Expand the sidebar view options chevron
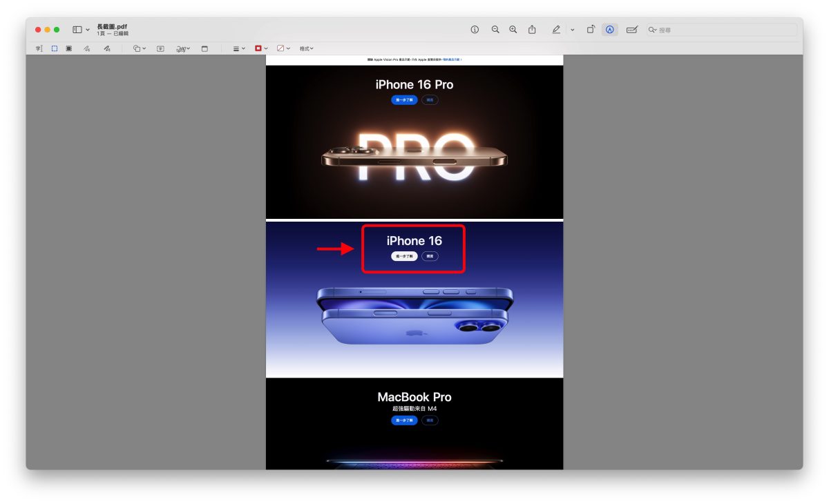Viewport: 829px width, 504px height. pos(88,30)
